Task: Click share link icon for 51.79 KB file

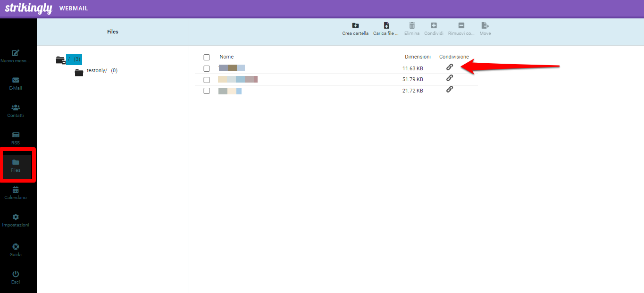Action: pyautogui.click(x=450, y=78)
